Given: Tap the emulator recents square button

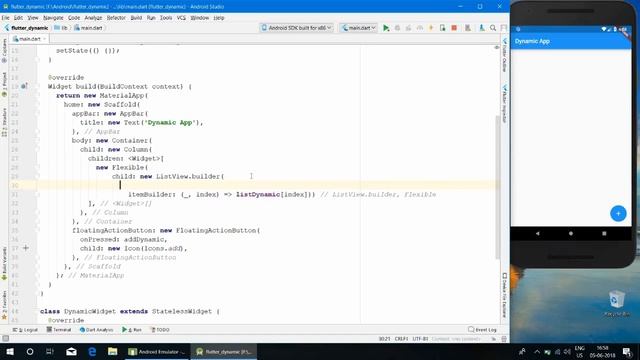Looking at the screenshot, I should (604, 233).
